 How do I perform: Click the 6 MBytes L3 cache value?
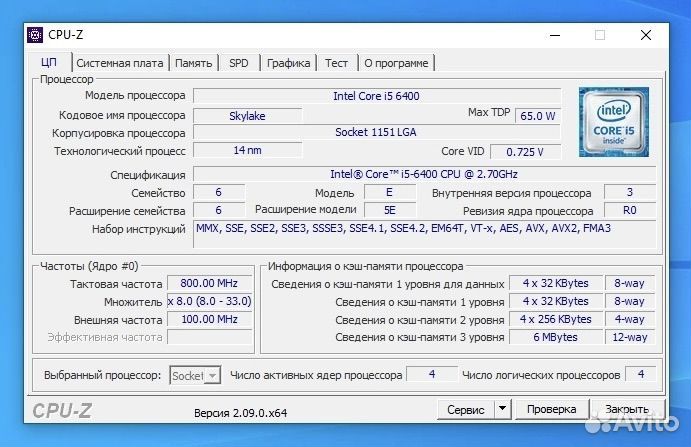pos(556,337)
